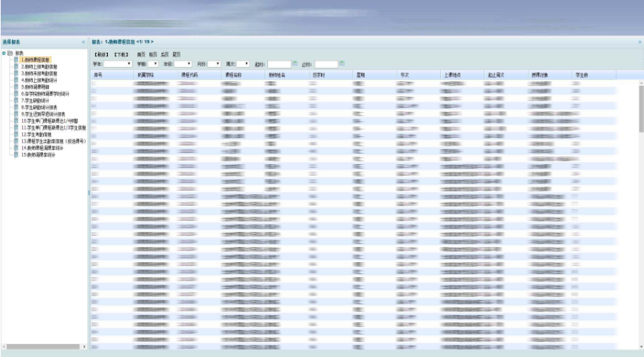Click the document icon beside report 12
644x357 pixels.
pyautogui.click(x=16, y=134)
